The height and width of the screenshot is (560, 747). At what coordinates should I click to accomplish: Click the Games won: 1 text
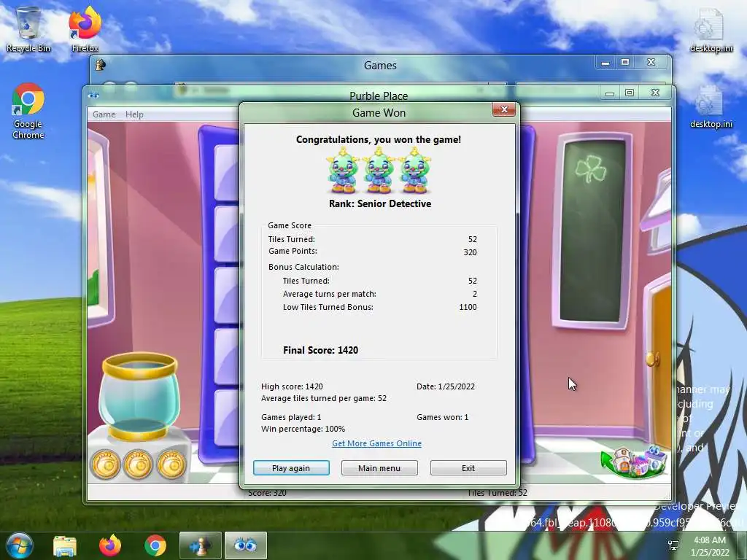(443, 417)
